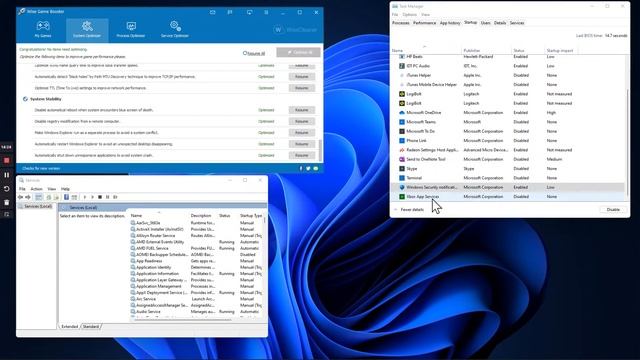The height and width of the screenshot is (360, 640).
Task: Select Microsoft OneDrive startup entry
Action: [508, 113]
